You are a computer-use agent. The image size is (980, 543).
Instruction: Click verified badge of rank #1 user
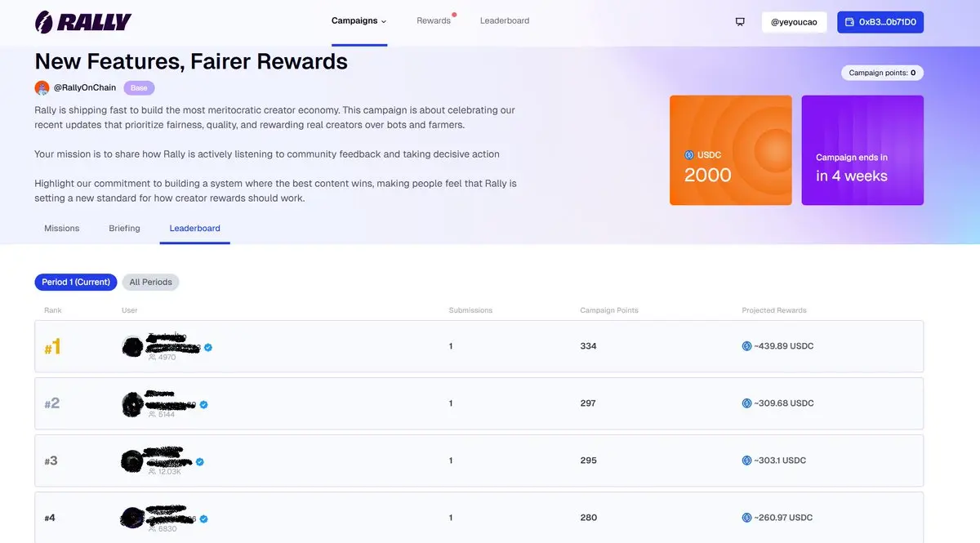[208, 347]
